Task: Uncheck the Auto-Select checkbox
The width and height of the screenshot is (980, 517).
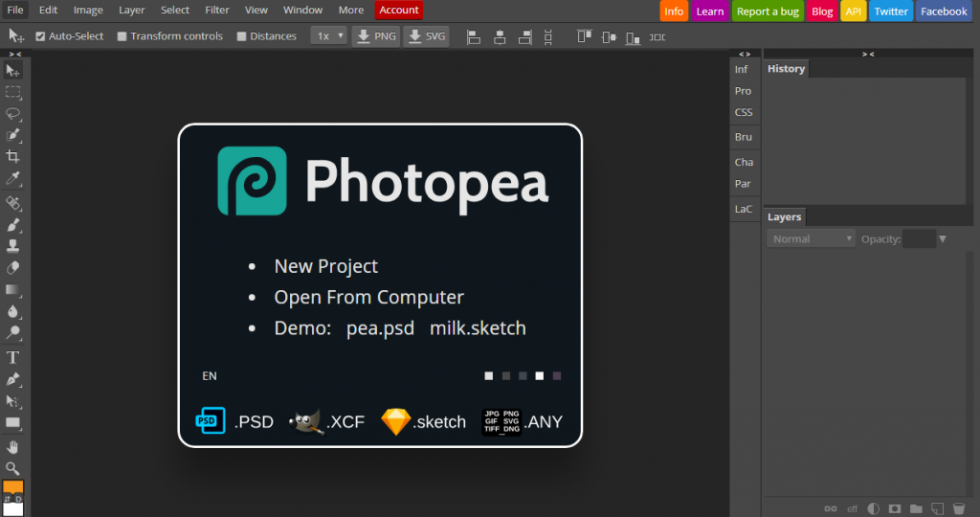Action: [x=40, y=36]
